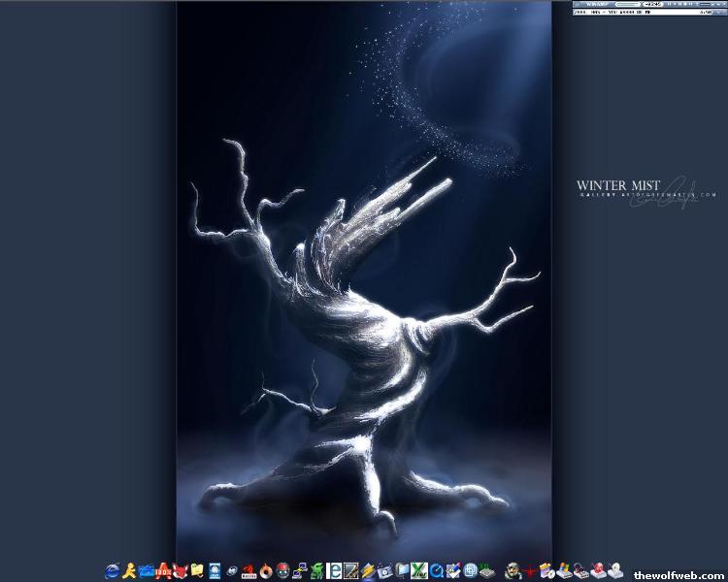Launch the blue 'e' browser icon
This screenshot has height=582, width=728.
pyautogui.click(x=333, y=570)
